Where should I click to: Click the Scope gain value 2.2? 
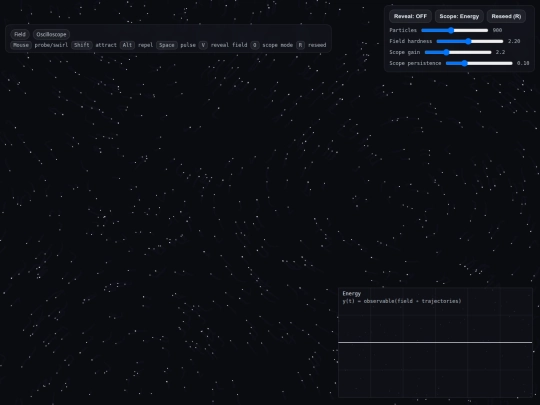coord(500,52)
